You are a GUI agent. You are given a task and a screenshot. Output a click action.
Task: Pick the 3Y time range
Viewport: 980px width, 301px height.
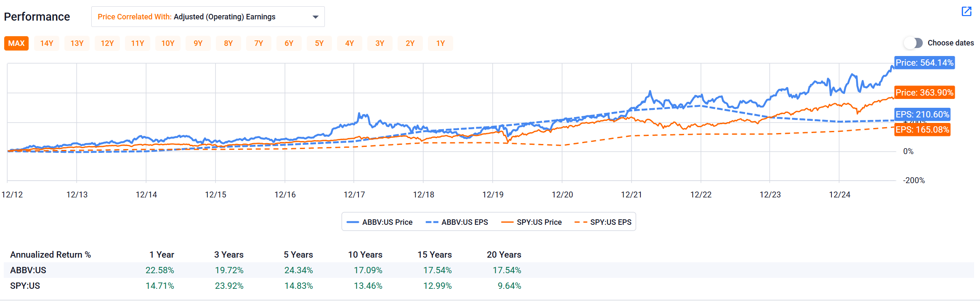pos(380,43)
